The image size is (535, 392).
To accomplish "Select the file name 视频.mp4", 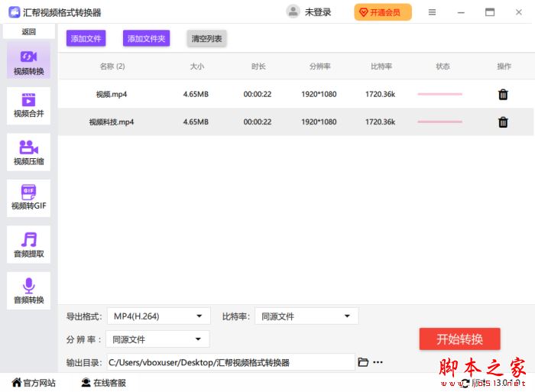I will (x=112, y=95).
